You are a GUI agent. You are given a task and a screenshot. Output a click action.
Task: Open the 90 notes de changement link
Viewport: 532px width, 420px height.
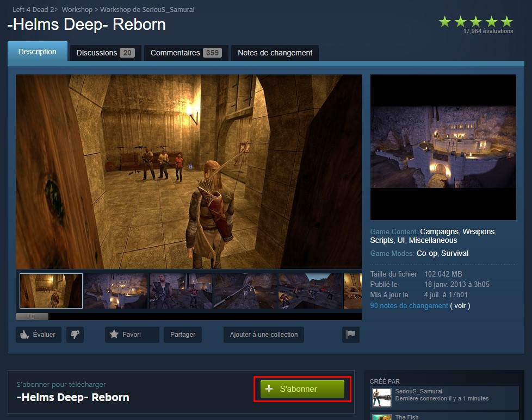409,306
